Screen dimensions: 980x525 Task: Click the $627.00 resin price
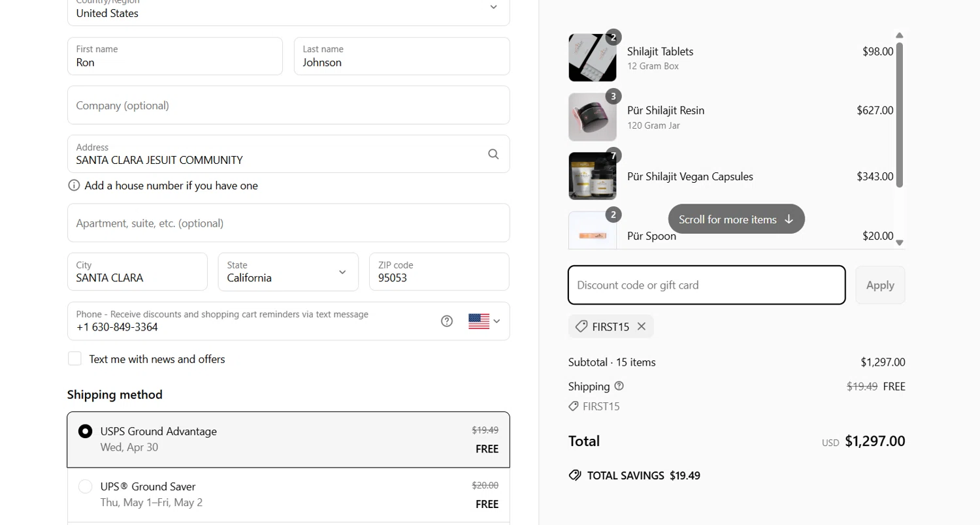(x=875, y=110)
